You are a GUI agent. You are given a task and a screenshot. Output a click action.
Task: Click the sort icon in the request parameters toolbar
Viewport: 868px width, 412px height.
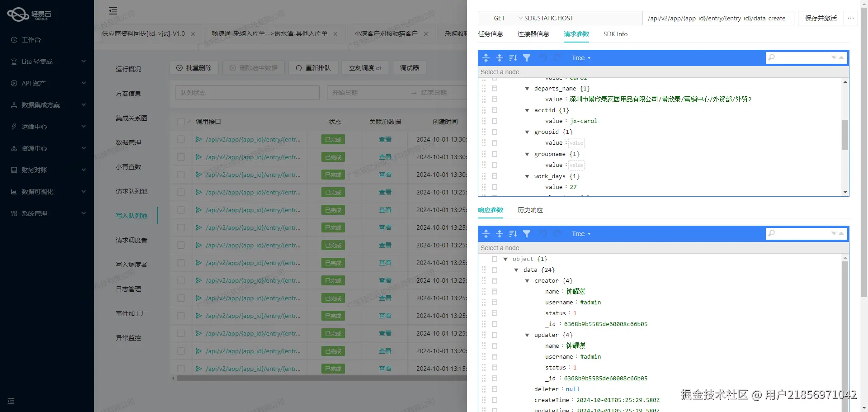pos(513,57)
